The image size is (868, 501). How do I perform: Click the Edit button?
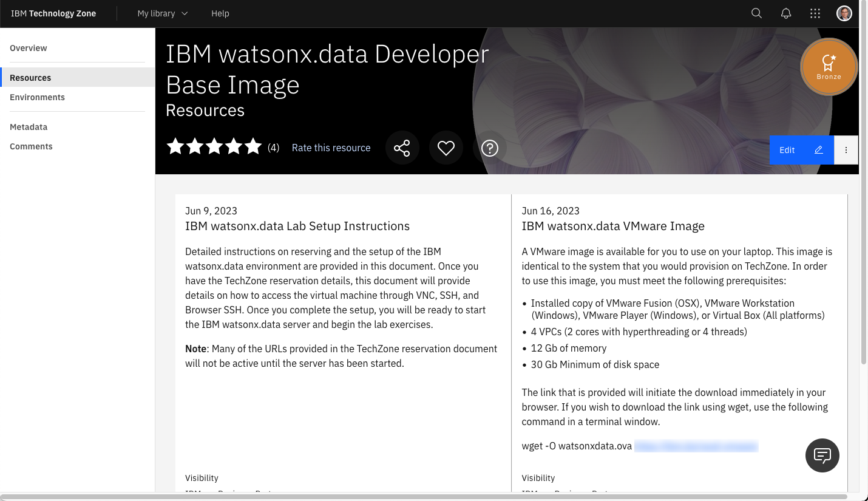801,150
